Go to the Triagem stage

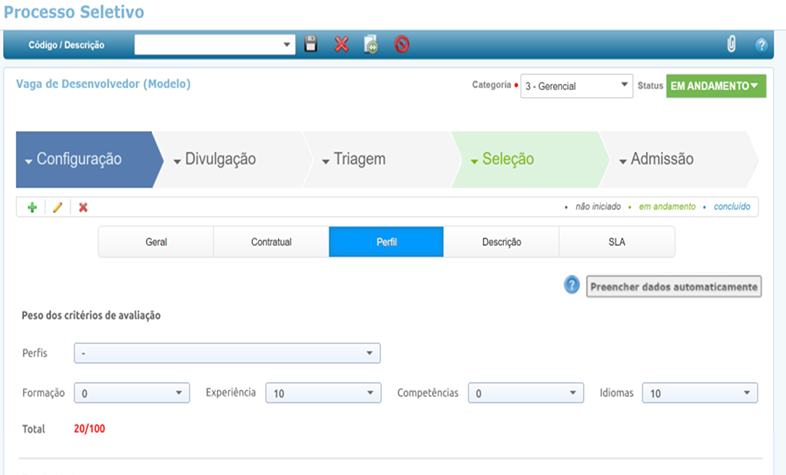click(x=359, y=159)
